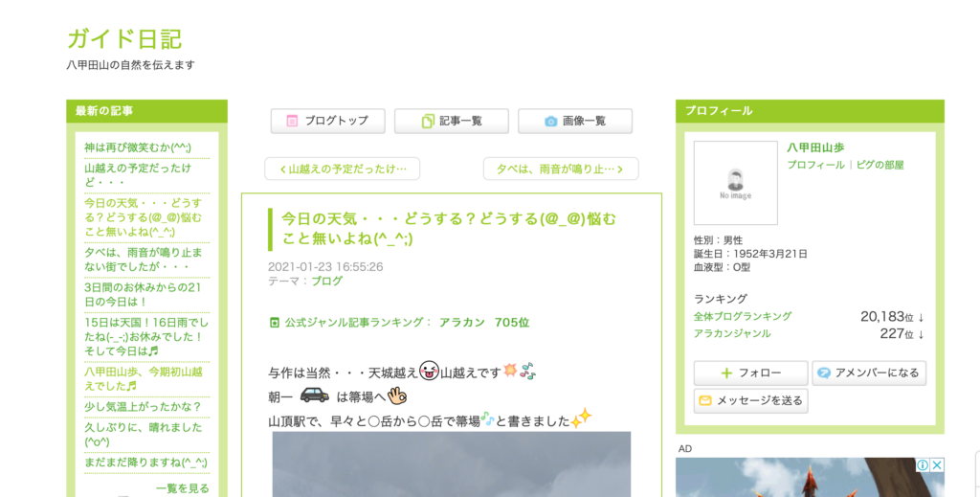980x497 pixels.
Task: Open recent article 久しぶりに、晴れました(^o^)
Action: [144, 435]
